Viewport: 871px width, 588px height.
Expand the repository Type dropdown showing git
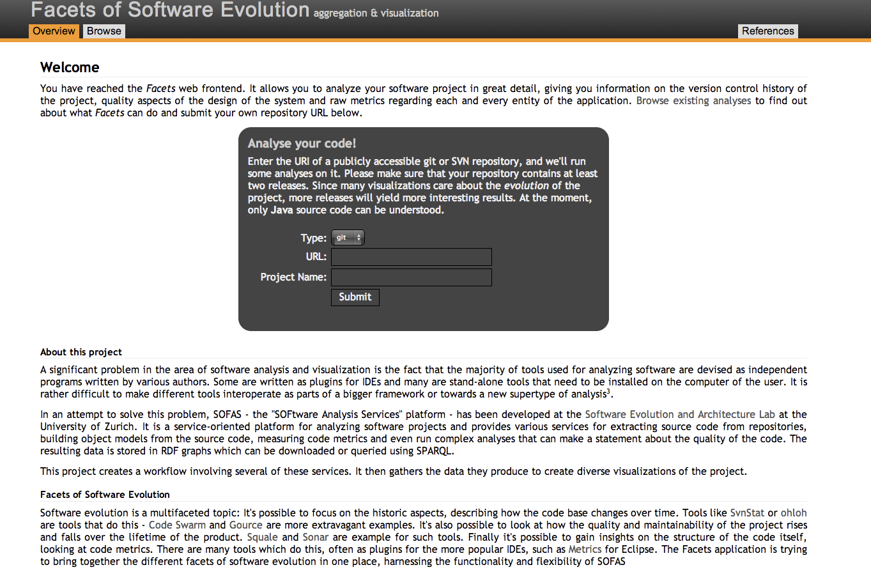(x=348, y=238)
